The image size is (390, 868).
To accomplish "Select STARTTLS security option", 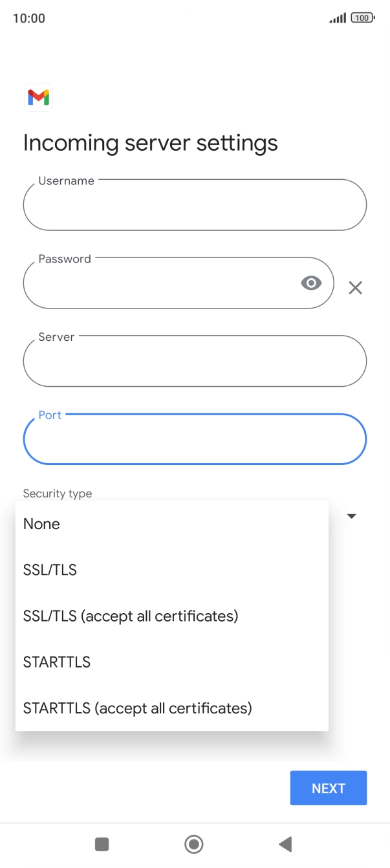I will pyautogui.click(x=57, y=662).
